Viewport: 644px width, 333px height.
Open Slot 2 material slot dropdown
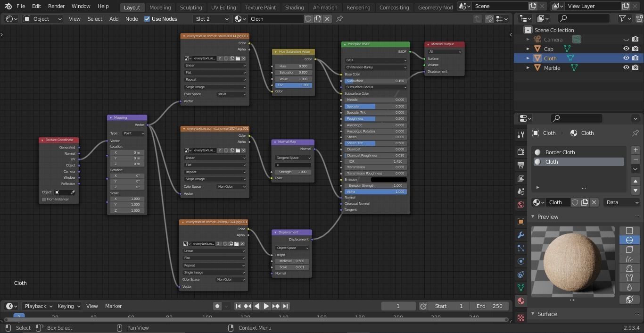click(211, 19)
